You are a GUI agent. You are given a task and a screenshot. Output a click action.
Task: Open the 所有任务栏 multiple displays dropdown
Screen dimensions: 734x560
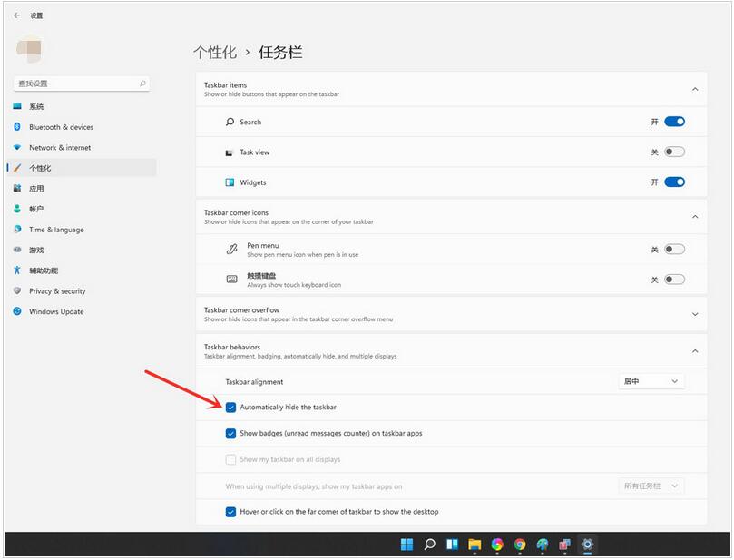[x=651, y=486]
